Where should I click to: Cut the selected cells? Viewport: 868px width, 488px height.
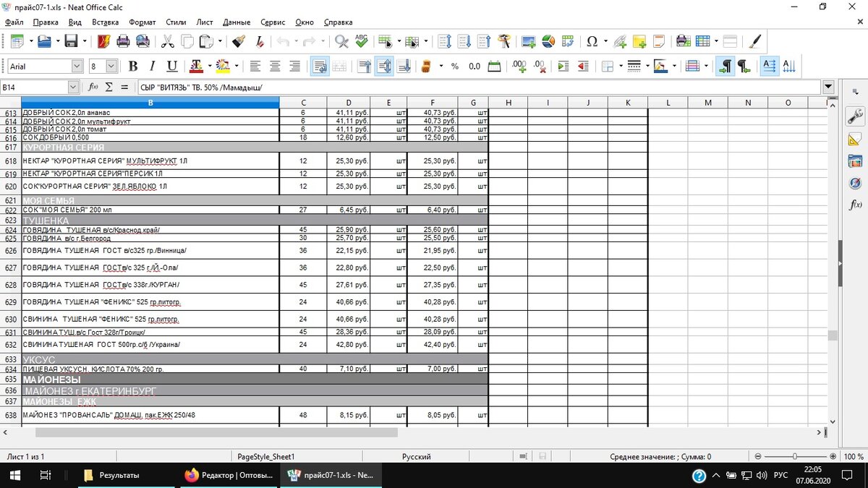point(167,41)
